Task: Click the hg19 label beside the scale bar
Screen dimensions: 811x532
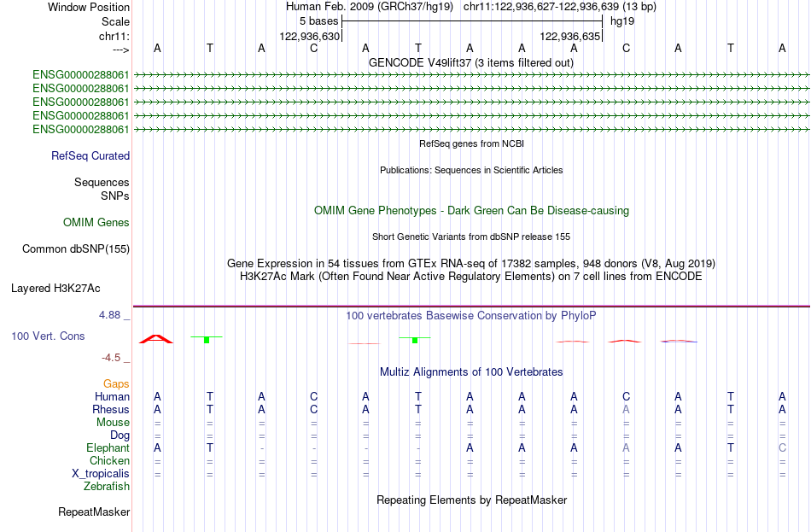Action: point(622,21)
